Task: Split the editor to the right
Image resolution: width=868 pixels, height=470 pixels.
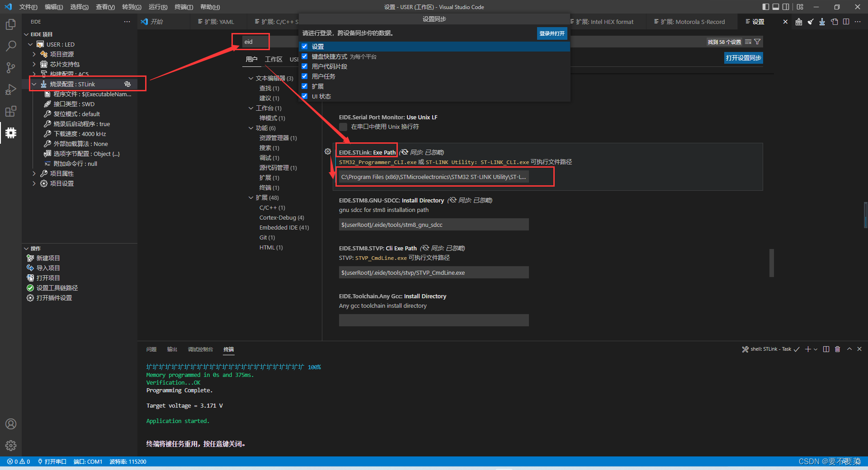Action: click(x=846, y=22)
